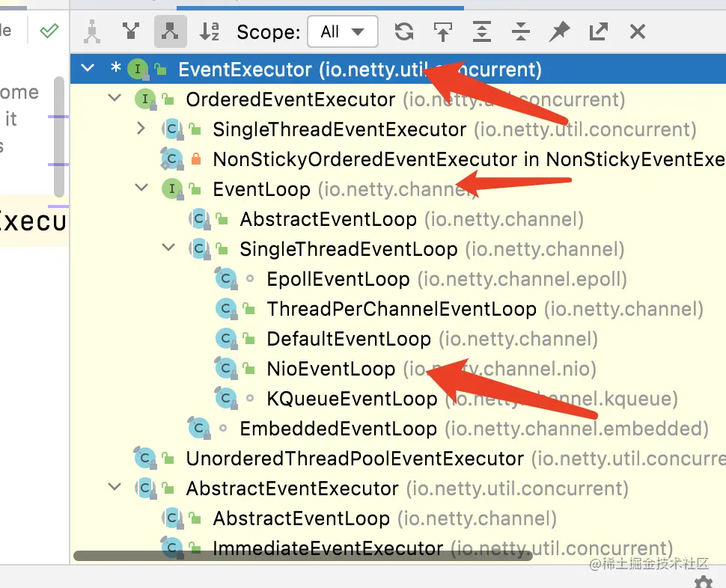Select SingleThreadEventLoop row
The width and height of the screenshot is (726, 588).
(398, 249)
